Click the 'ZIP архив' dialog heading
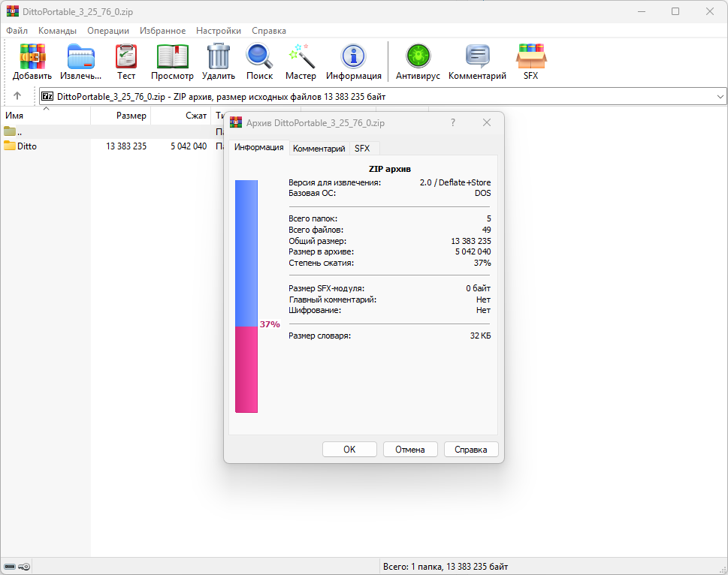 (389, 169)
